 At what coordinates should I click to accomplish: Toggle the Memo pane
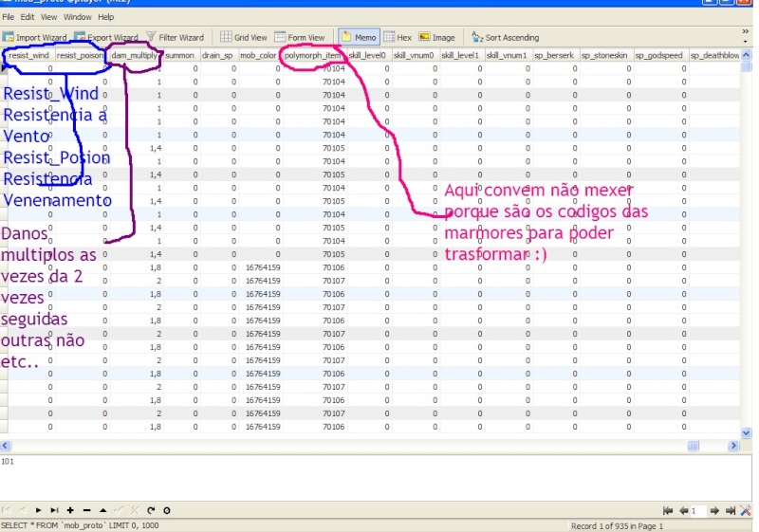(x=359, y=37)
